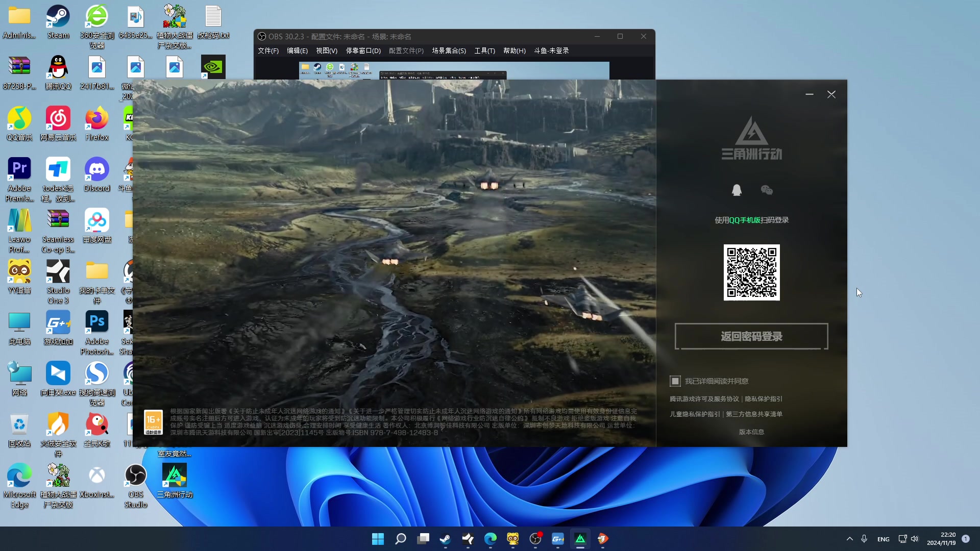Open the 帮助(H) menu in OBS
The image size is (980, 551).
(514, 51)
